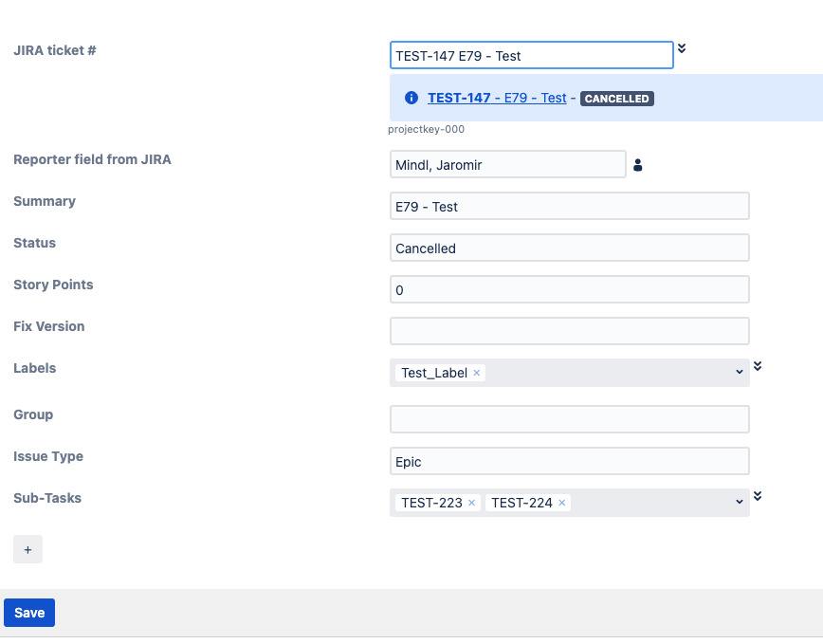The height and width of the screenshot is (644, 823).
Task: Click the TEST-223 tag text
Action: pos(431,503)
